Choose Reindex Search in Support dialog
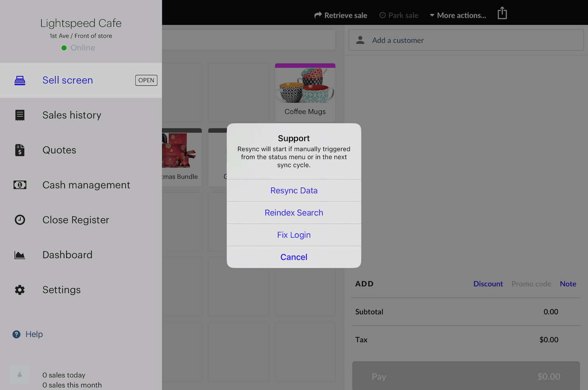The image size is (588, 390). click(x=294, y=213)
